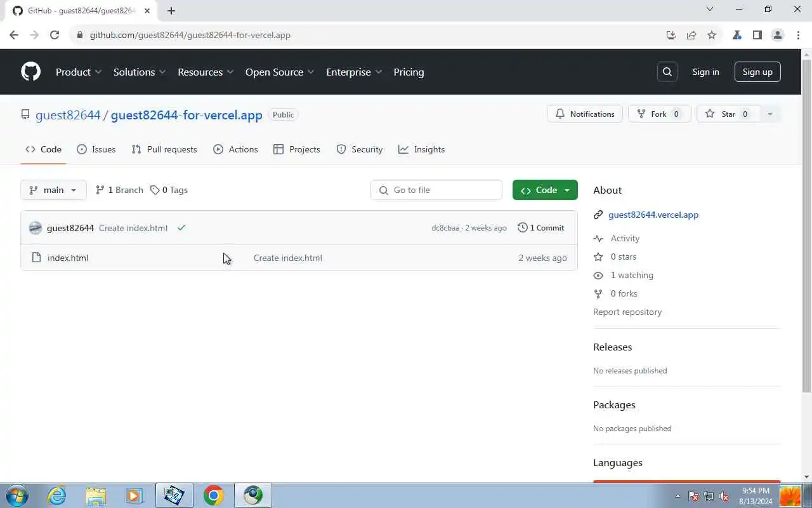Expand the Resources menu

tap(206, 72)
